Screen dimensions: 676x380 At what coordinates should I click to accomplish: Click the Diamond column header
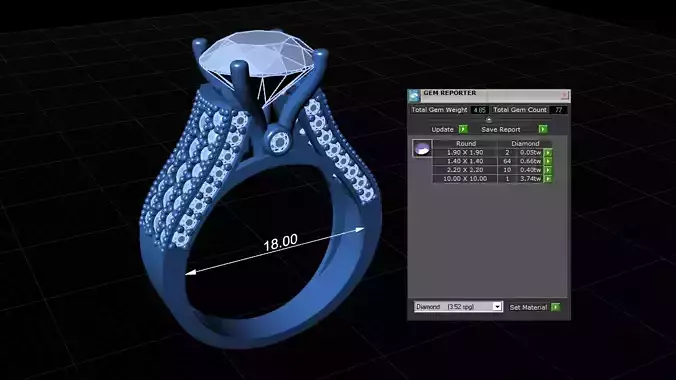(525, 144)
